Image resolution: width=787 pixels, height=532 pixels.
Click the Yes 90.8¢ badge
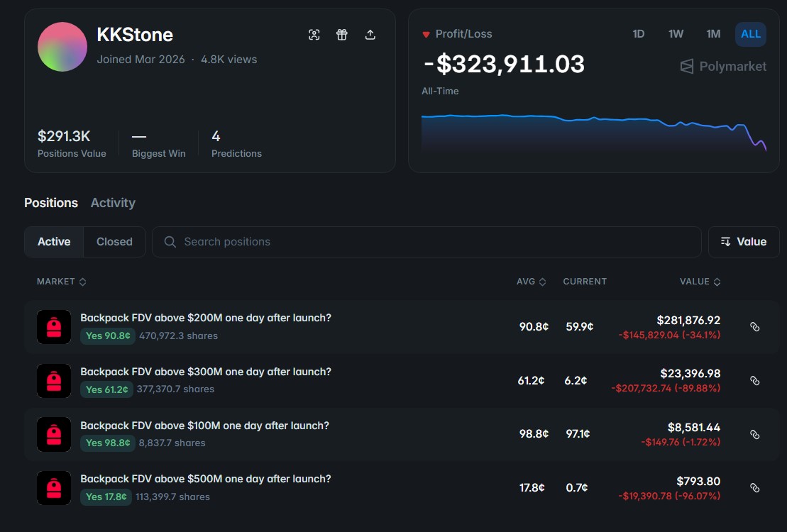[x=107, y=336]
